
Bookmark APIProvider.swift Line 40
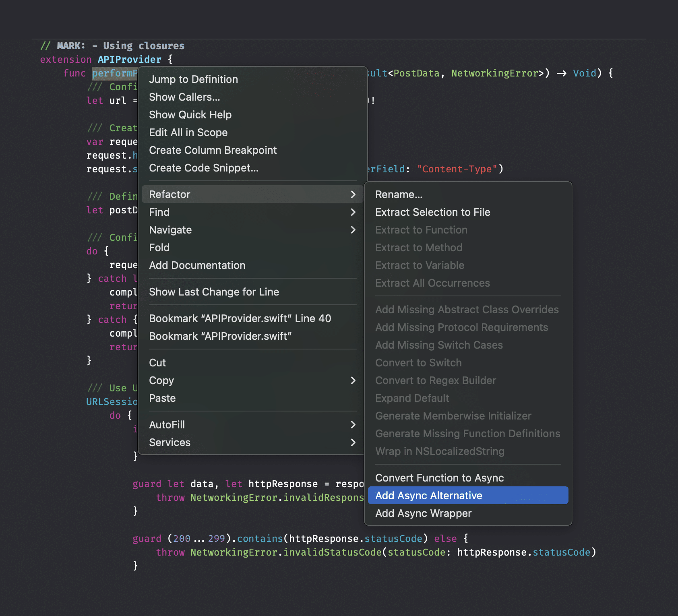click(240, 318)
